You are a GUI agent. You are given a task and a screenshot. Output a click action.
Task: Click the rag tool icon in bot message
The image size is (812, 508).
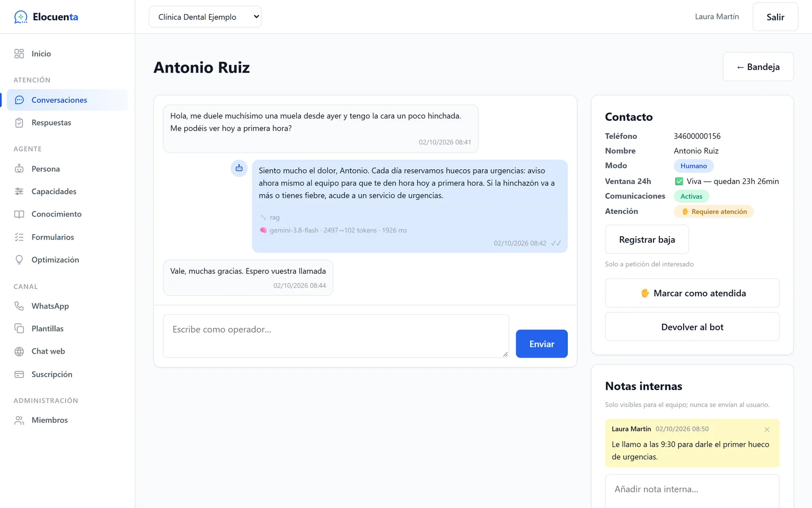tap(263, 217)
